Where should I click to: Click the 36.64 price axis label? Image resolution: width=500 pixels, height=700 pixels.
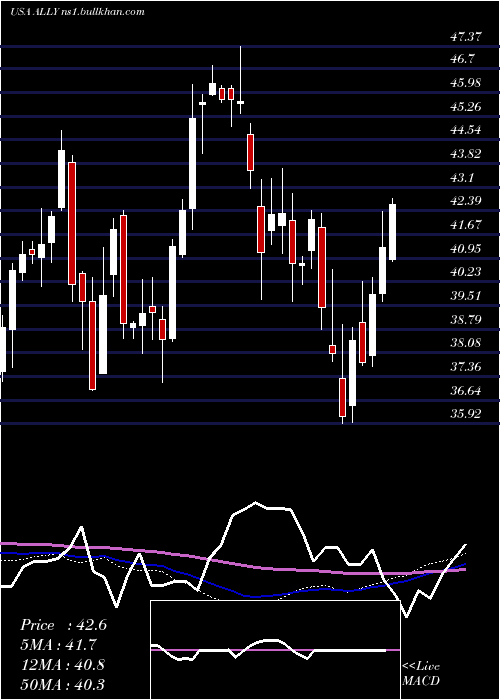click(466, 391)
